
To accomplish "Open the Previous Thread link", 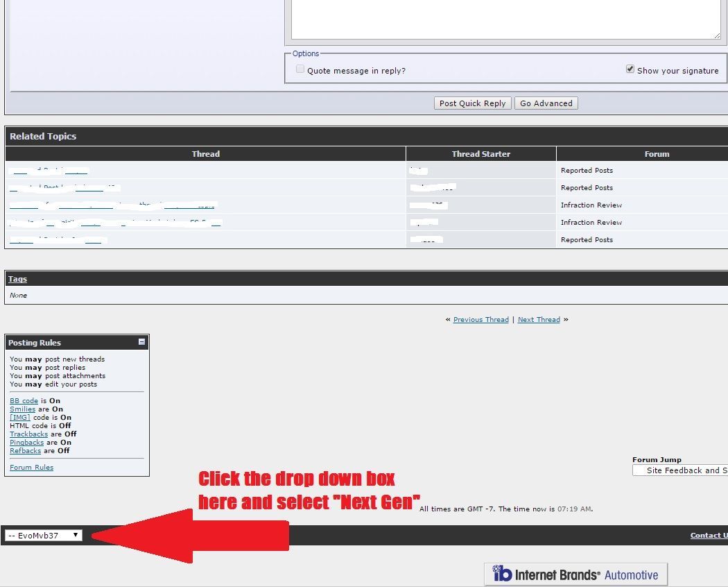I will [x=480, y=320].
